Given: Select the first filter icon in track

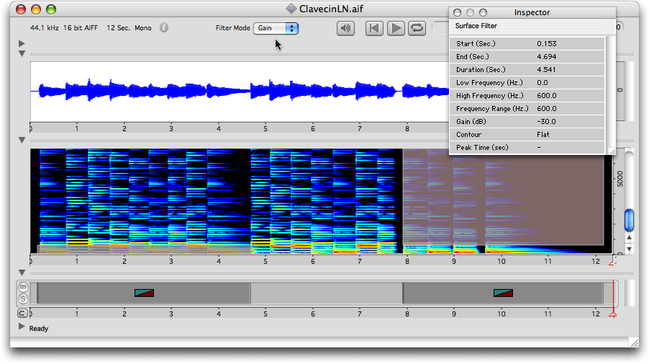Looking at the screenshot, I should coord(144,293).
